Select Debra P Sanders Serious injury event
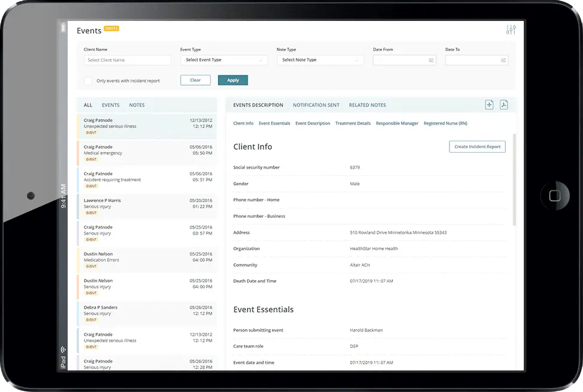The height and width of the screenshot is (392, 583). [147, 314]
